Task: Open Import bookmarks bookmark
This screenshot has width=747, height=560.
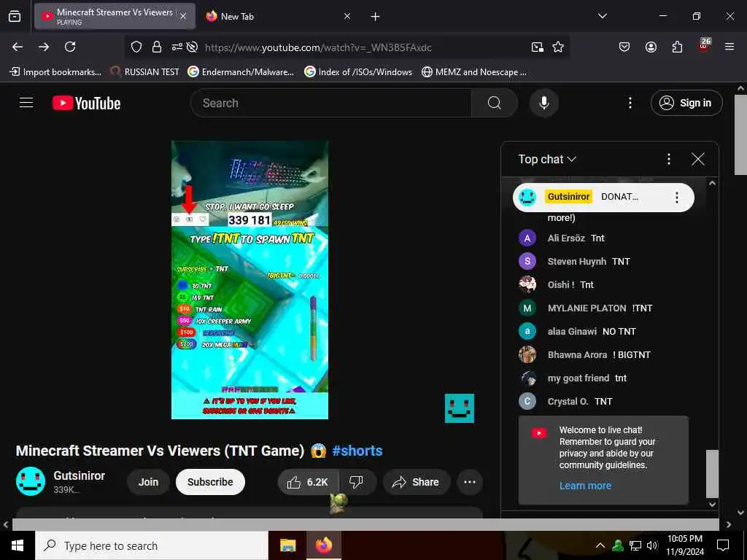Action: point(55,72)
